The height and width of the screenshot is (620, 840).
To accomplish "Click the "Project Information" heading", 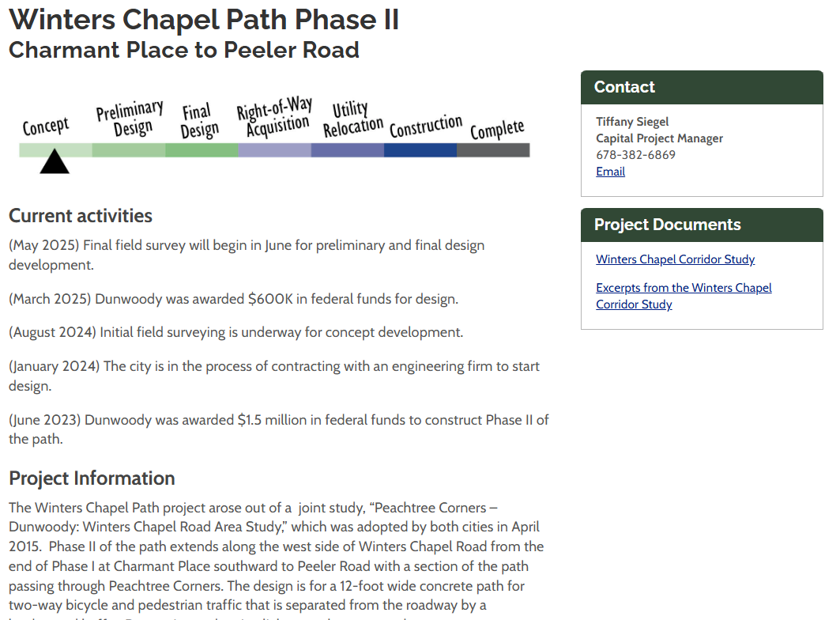I will 92,478.
